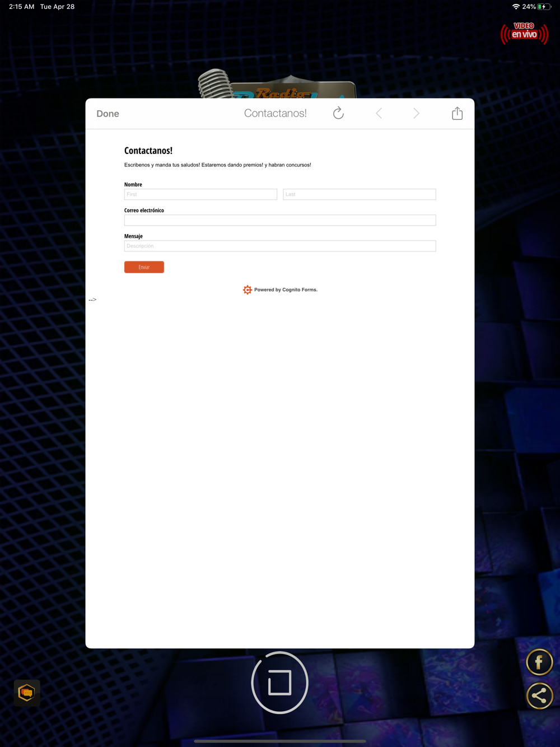Open the Video en vivo live stream

click(524, 32)
